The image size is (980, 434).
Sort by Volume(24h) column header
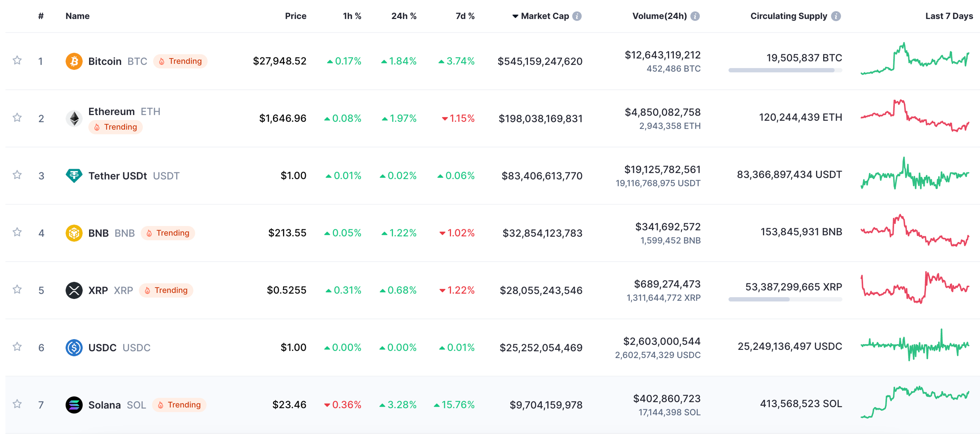tap(659, 16)
